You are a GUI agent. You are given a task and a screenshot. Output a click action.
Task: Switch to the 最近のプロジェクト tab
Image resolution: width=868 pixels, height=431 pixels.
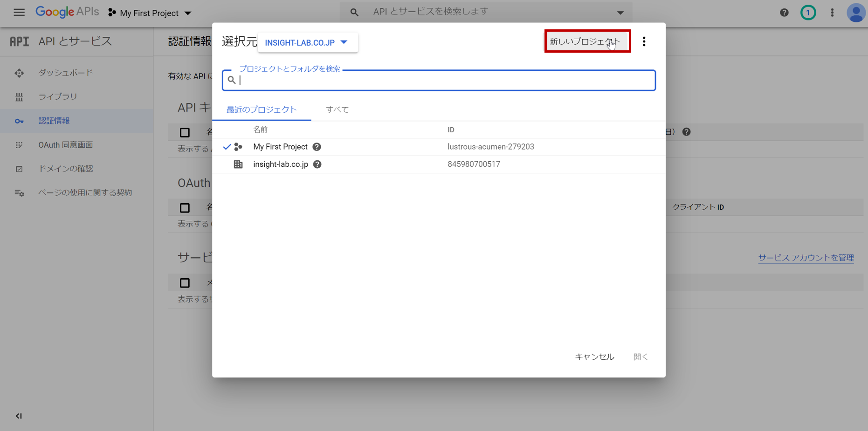[262, 110]
